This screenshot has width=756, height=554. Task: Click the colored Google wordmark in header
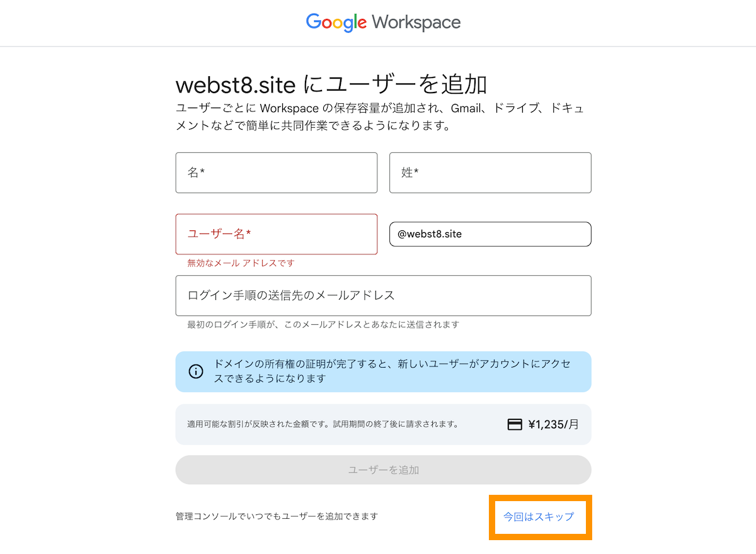(336, 23)
